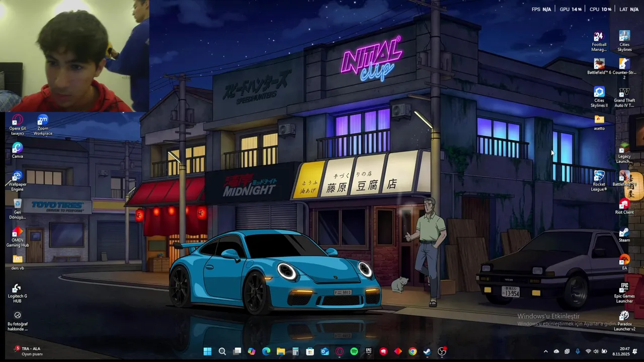Open the TRA - ALA score widget
Image resolution: width=644 pixels, height=362 pixels.
point(28,351)
